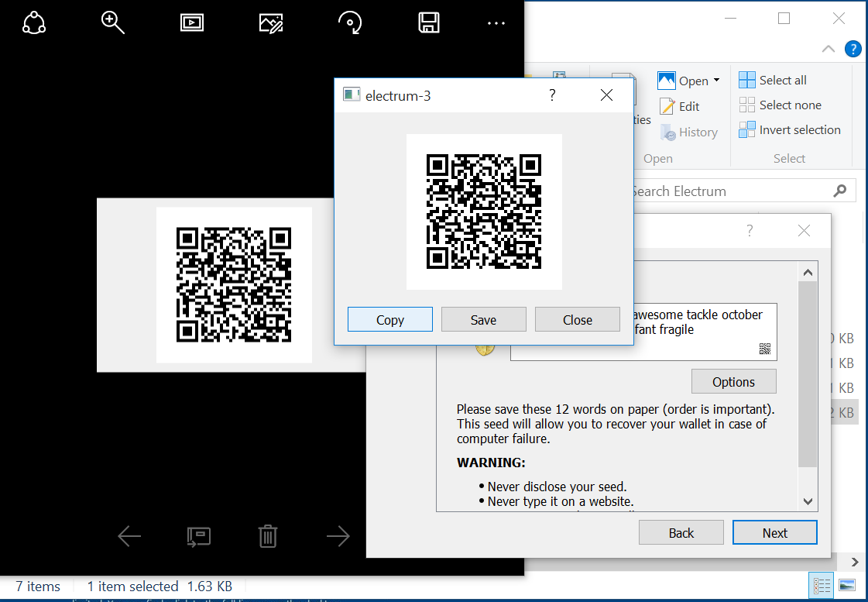This screenshot has width=868, height=602.
Task: Start slideshow in the Photos toolbar
Action: pos(192,23)
